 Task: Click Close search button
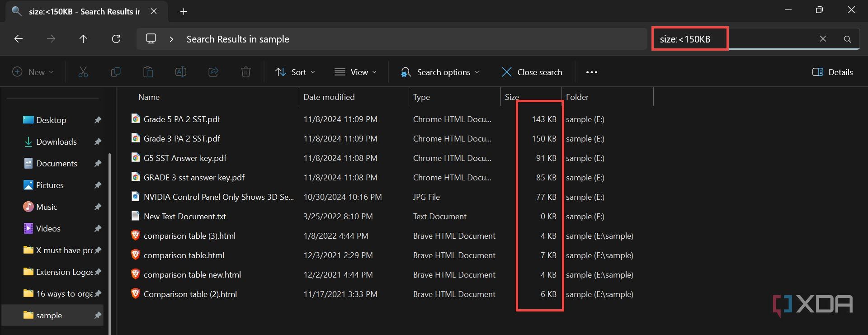click(532, 72)
